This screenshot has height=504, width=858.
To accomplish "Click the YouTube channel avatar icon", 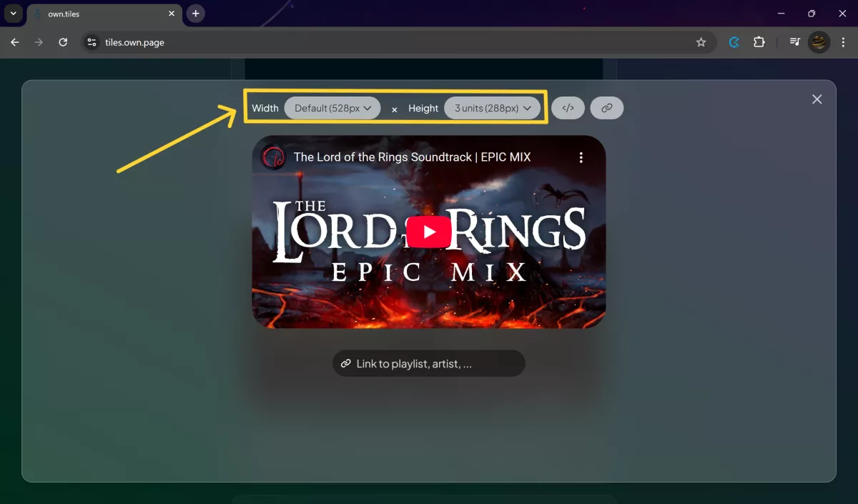I will point(273,157).
